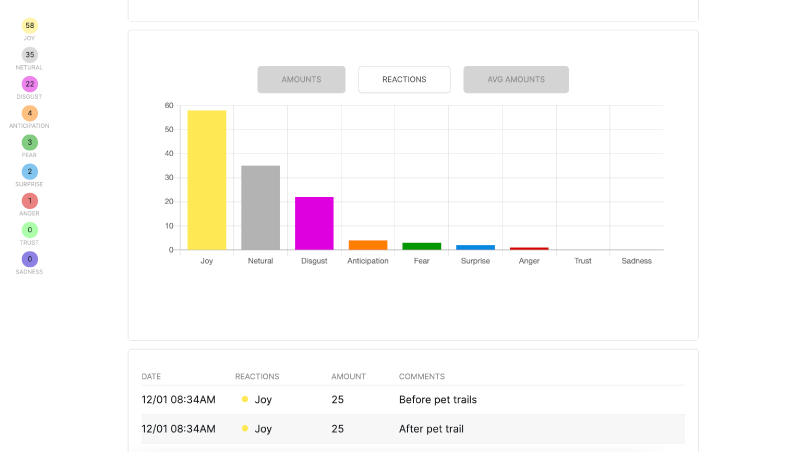Sort table by Date column header
The image size is (800, 452).
pos(151,377)
